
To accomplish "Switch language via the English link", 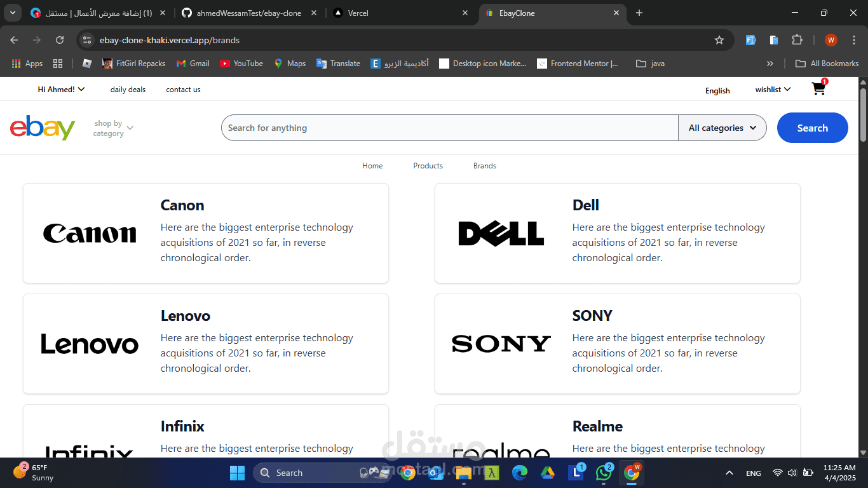I will tap(717, 91).
